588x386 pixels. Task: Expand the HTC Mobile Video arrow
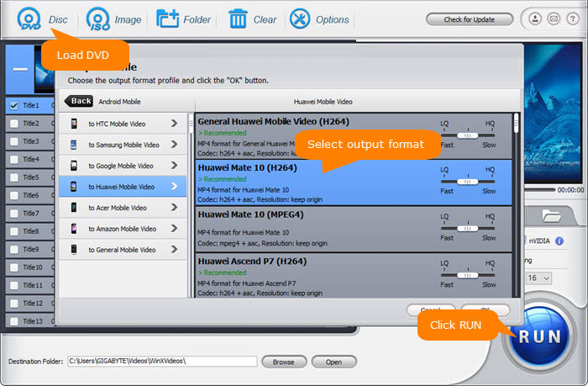(174, 123)
